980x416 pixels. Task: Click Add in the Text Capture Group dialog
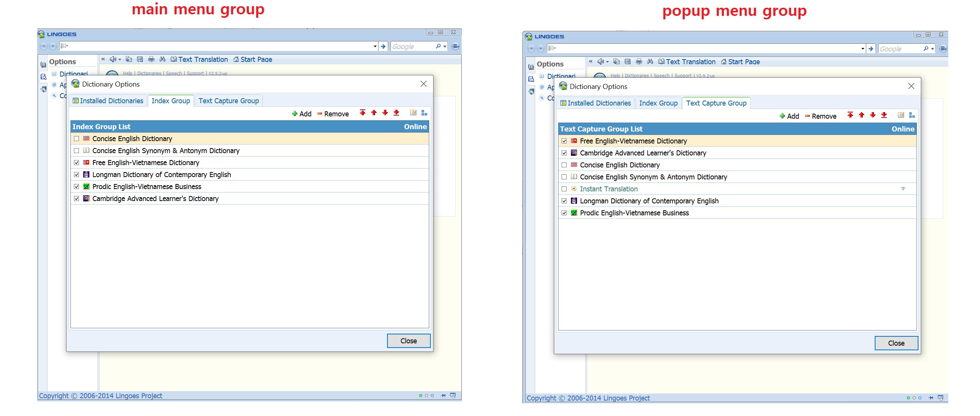click(789, 116)
